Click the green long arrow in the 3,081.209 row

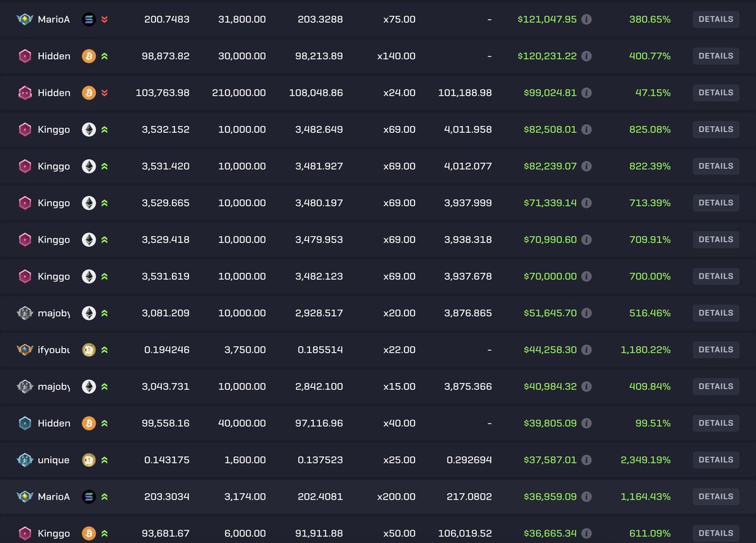pyautogui.click(x=105, y=313)
